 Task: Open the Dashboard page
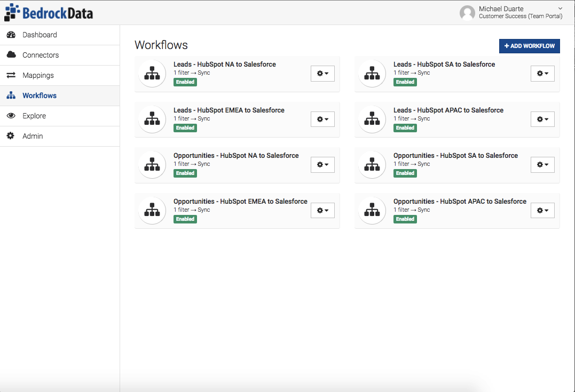(60, 35)
